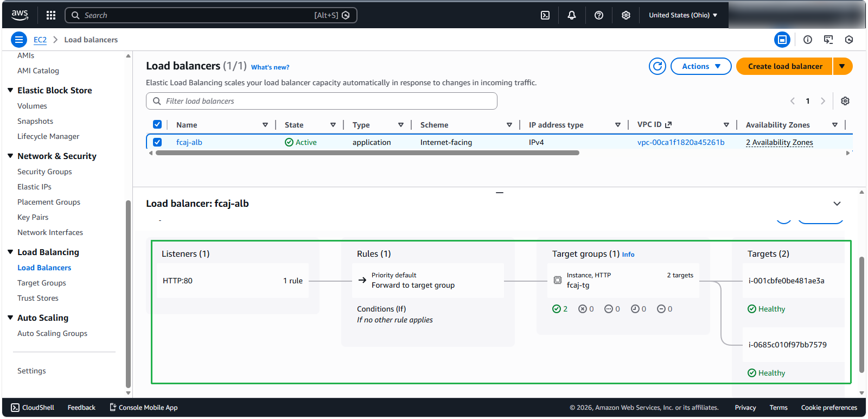The width and height of the screenshot is (868, 419).
Task: Open the United States (Ohio) region selector
Action: (x=683, y=15)
